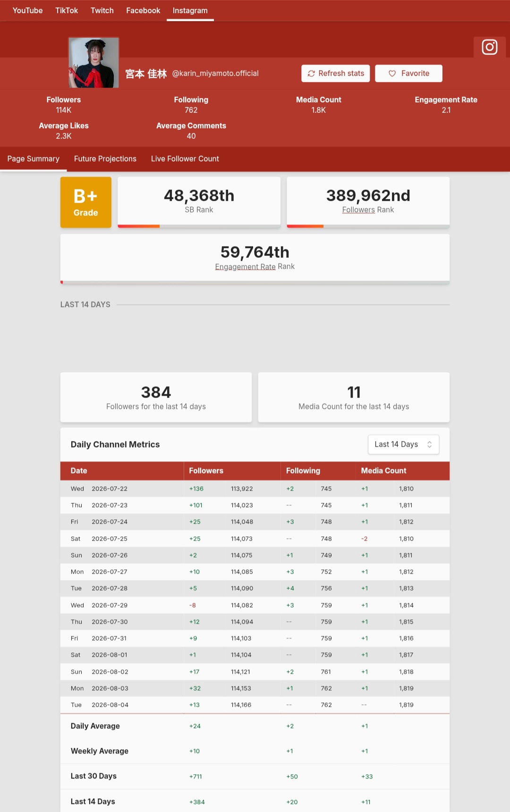
Task: Open the Instagram logo icon
Action: point(490,47)
